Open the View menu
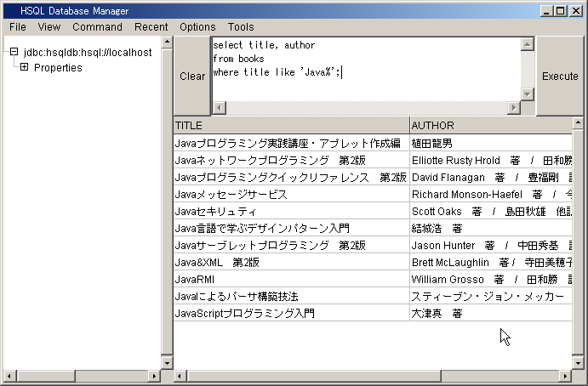588x386 pixels. point(49,27)
